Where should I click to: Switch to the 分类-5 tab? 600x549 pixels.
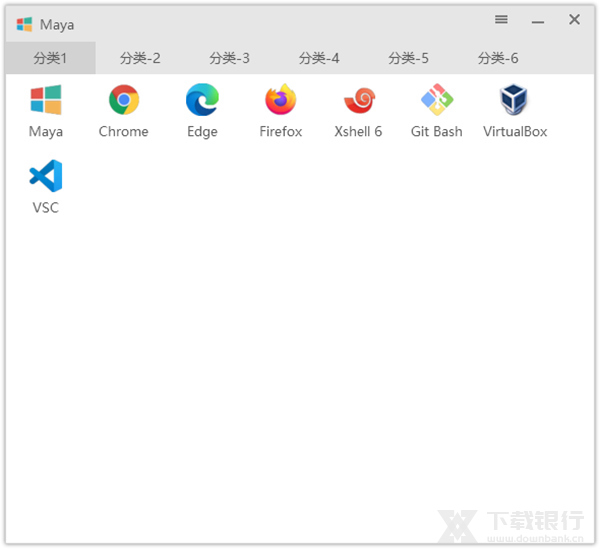408,58
